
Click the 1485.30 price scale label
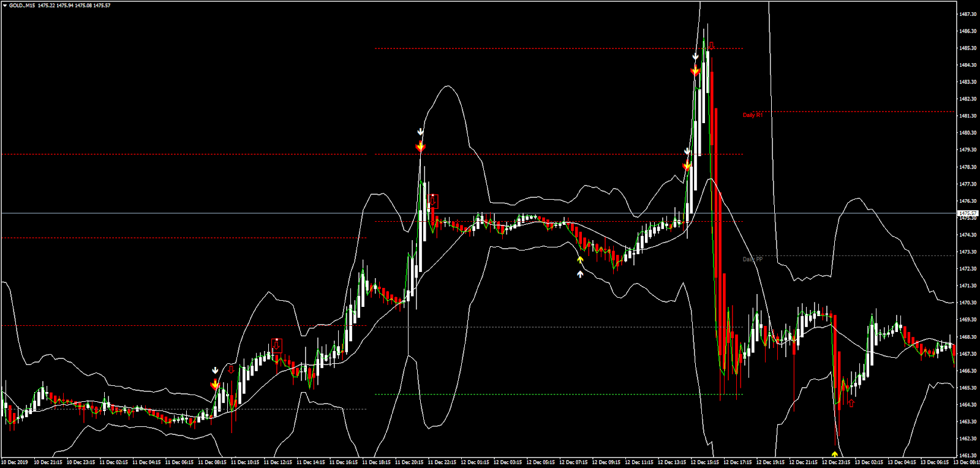pos(968,48)
